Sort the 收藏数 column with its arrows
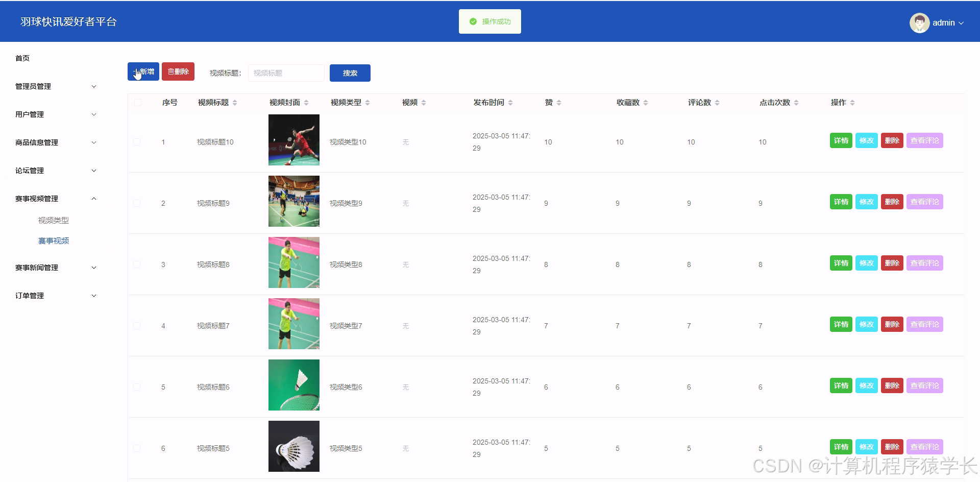 (646, 102)
